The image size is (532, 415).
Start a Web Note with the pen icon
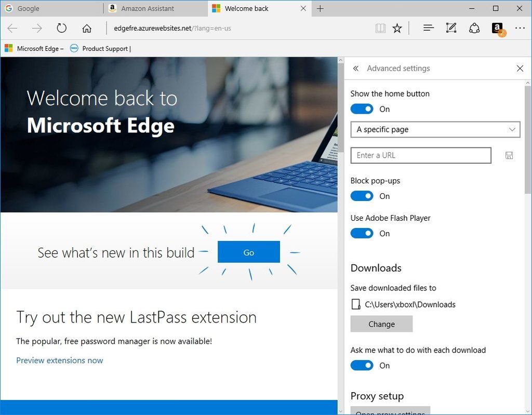451,28
